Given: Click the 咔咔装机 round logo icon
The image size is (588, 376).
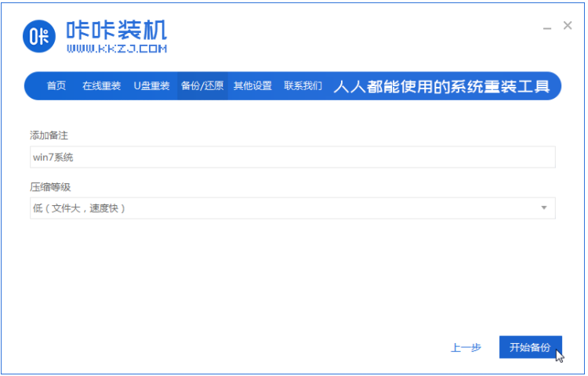Looking at the screenshot, I should coord(39,36).
